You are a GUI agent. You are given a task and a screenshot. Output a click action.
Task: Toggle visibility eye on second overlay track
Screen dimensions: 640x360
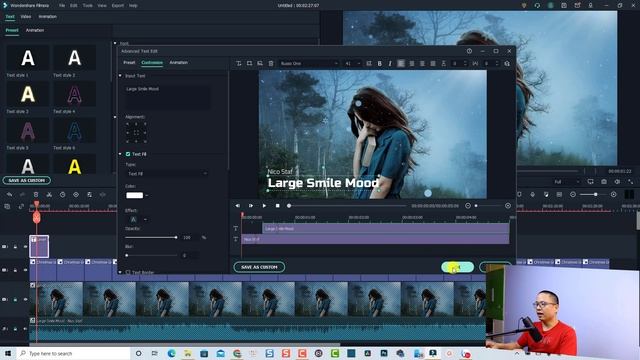click(24, 270)
